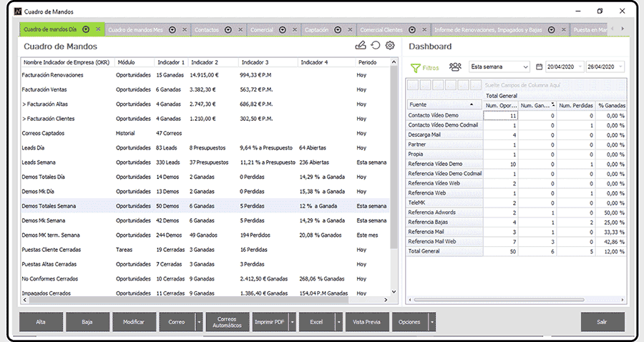The height and width of the screenshot is (342, 644).
Task: Click the Alta button
Action: click(x=41, y=322)
